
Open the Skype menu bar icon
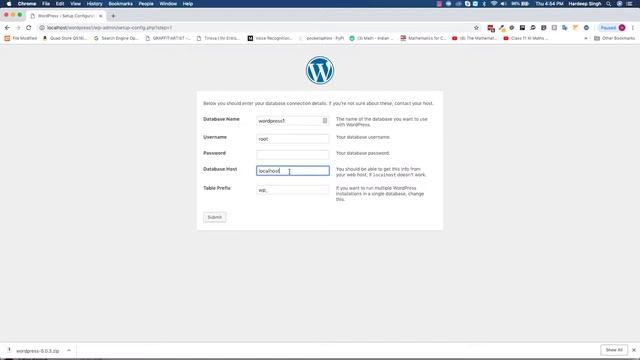tap(468, 4)
